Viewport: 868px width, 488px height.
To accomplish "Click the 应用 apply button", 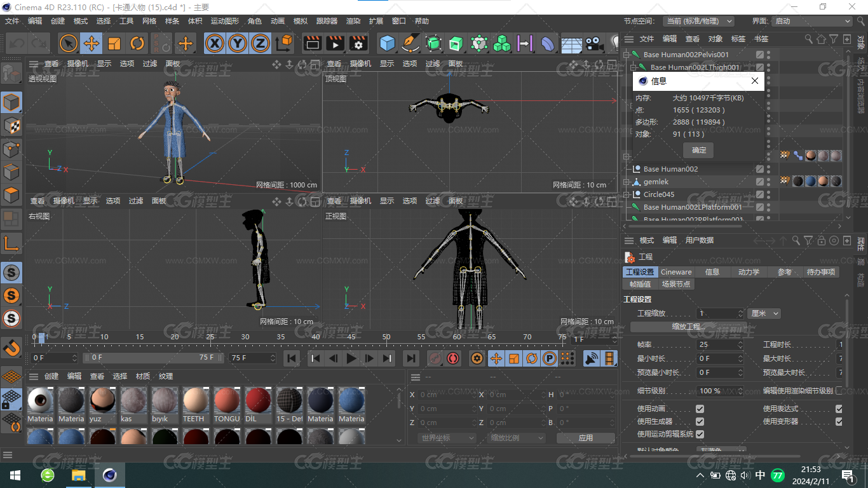I will tap(586, 438).
